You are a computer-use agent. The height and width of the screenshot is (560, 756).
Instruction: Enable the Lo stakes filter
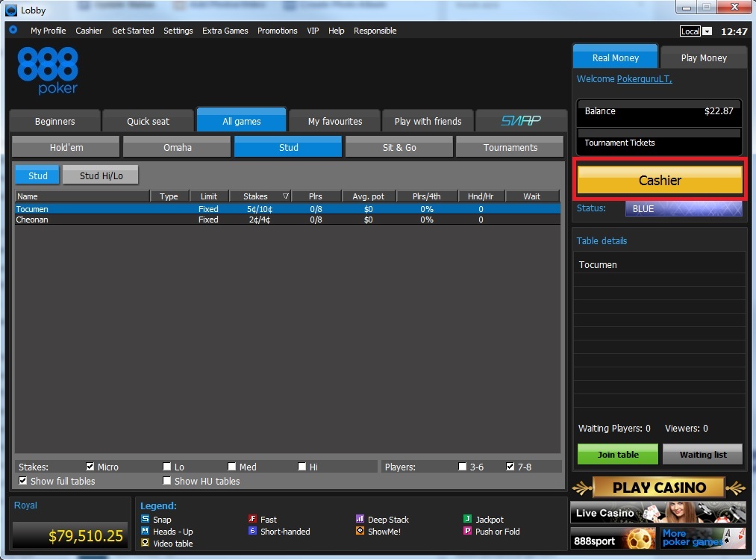coord(167,467)
